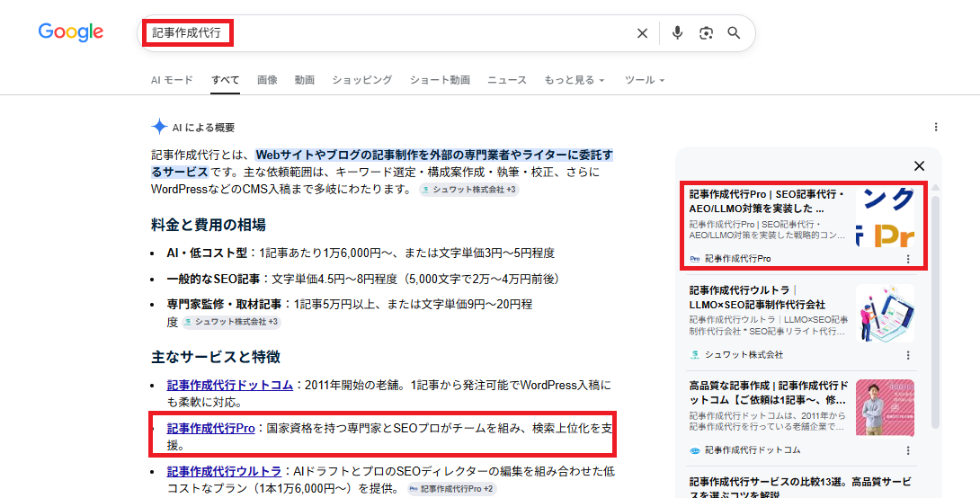
Task: Click the 主なサービスと特徴 heading
Action: [x=216, y=357]
